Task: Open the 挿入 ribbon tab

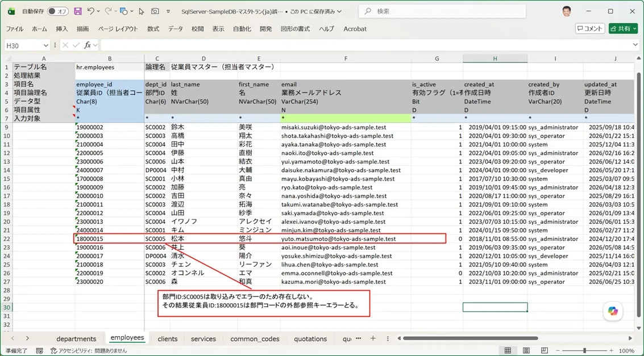Action: [62, 29]
